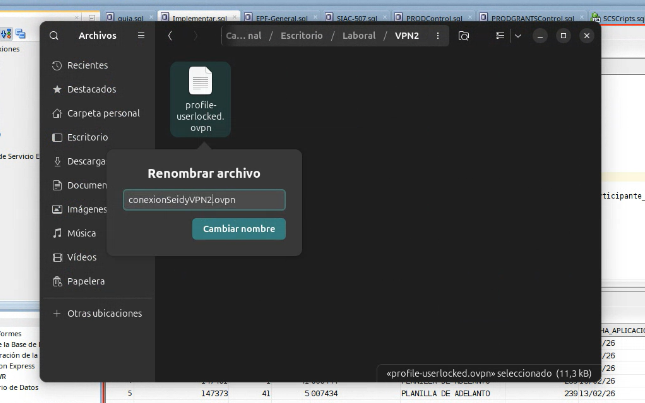Open the Papelera trash location

(x=85, y=281)
